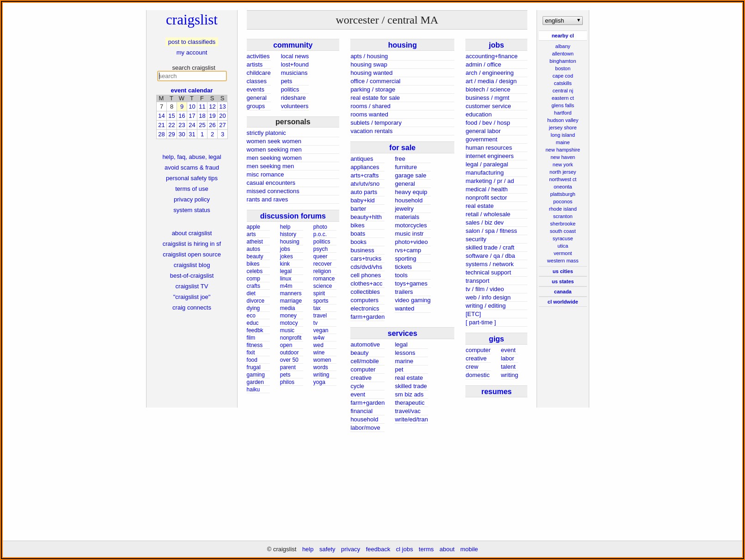
Task: Select day 31 in the event calendar
Action: [192, 134]
